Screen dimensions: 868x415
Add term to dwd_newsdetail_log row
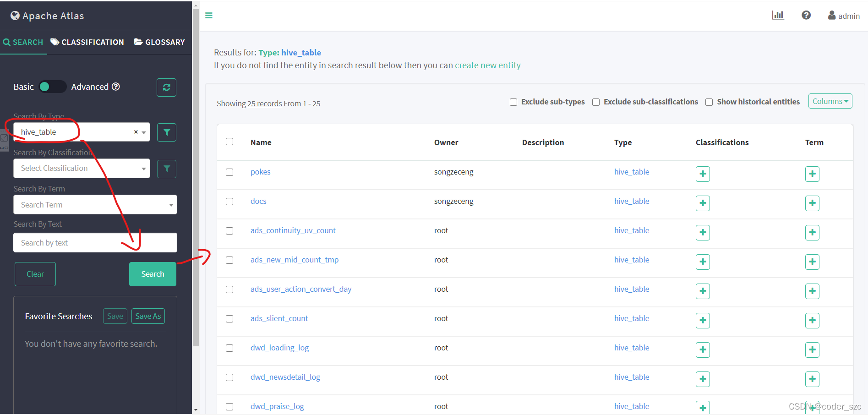click(x=812, y=379)
